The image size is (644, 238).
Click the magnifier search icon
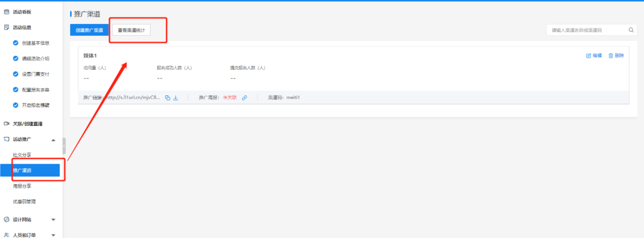click(x=631, y=30)
